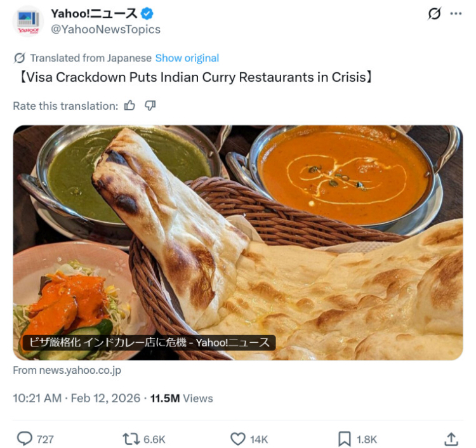The image size is (476, 448).
Task: Click the thumbs up translation rating icon
Action: point(129,105)
